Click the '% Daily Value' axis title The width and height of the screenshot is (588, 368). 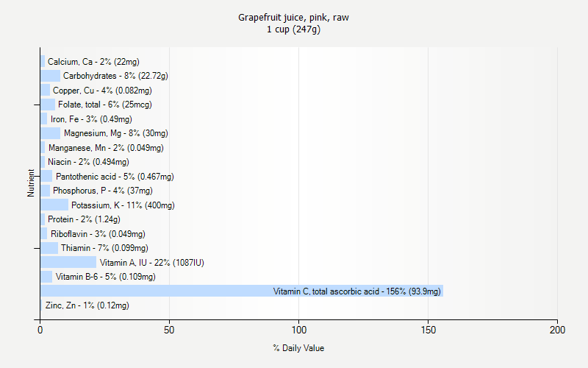point(298,348)
